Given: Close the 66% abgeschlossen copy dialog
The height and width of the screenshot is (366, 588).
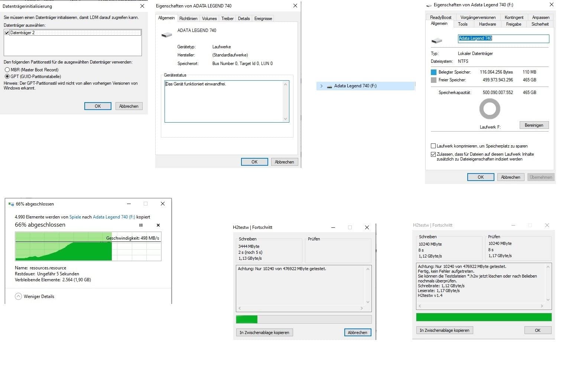Looking at the screenshot, I should tap(163, 204).
